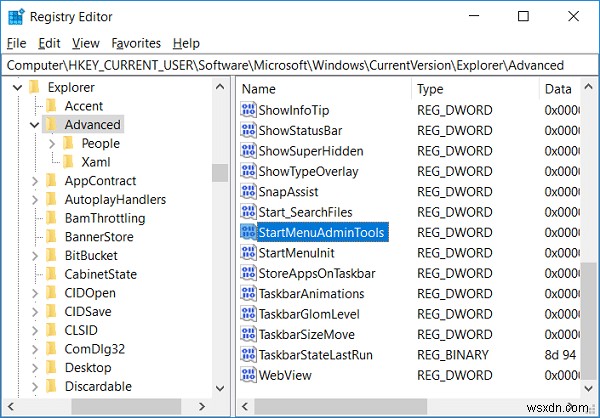Click the TaskbarStateLastRun binary icon
Screen dimensions: 600x418
click(248, 354)
